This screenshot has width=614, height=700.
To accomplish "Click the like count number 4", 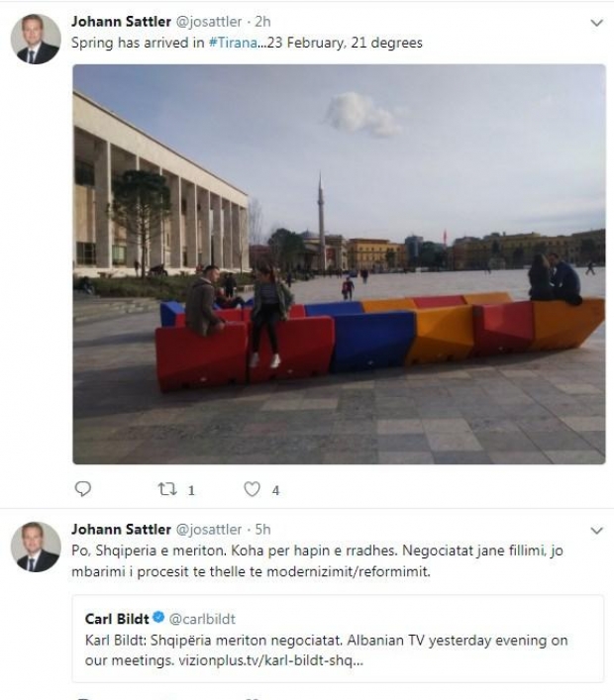I will click(x=275, y=490).
